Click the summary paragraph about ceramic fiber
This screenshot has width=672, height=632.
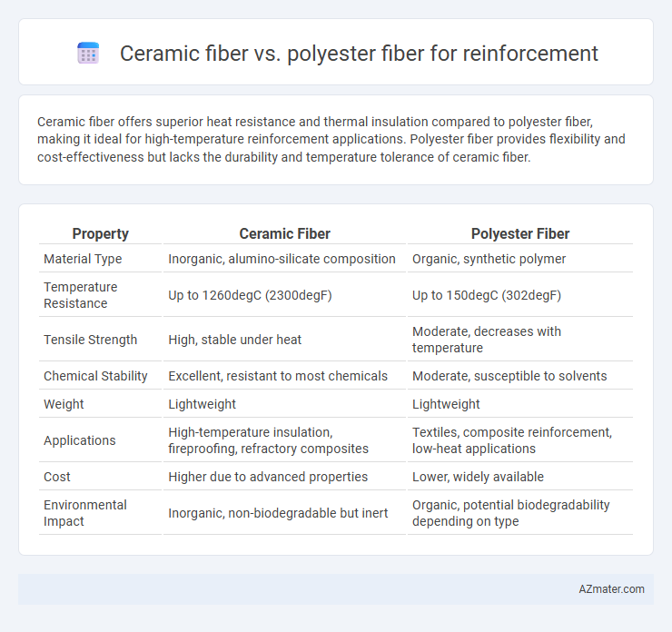coord(331,139)
